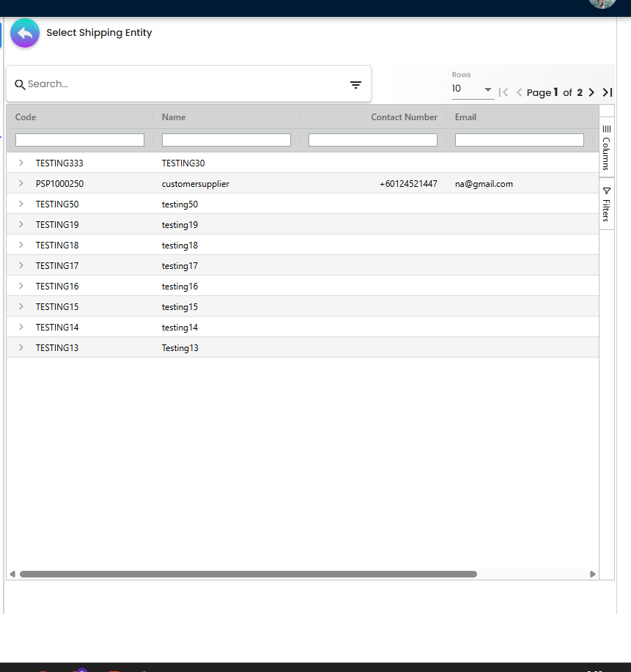
Task: Expand the TESTING13 row
Action: [x=21, y=347]
